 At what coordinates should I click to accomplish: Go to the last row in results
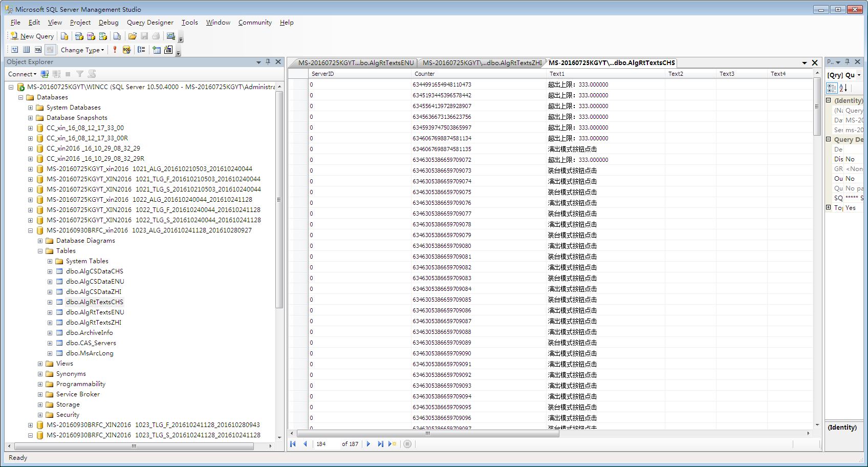point(380,444)
